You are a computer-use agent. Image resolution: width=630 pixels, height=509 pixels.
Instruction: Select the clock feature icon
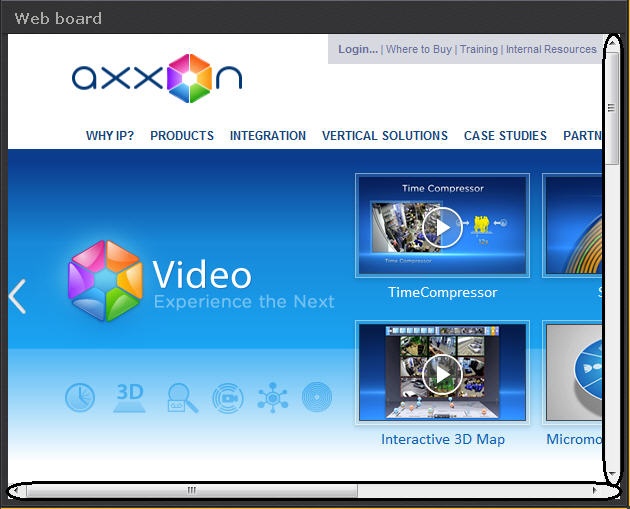pos(80,398)
